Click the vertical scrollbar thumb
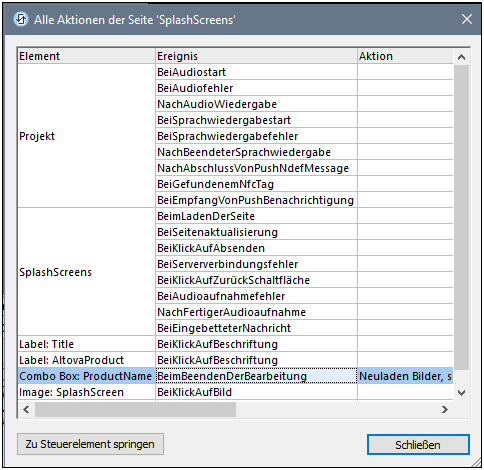The width and height of the screenshot is (484, 470). (x=461, y=217)
